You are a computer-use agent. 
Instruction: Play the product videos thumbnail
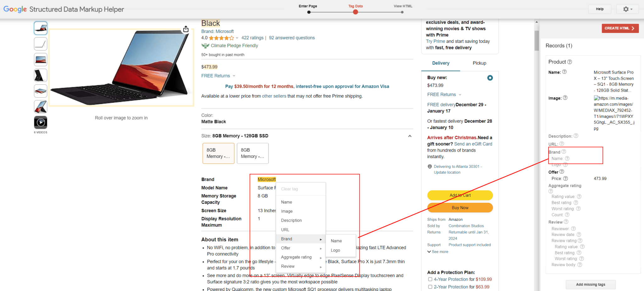click(41, 122)
